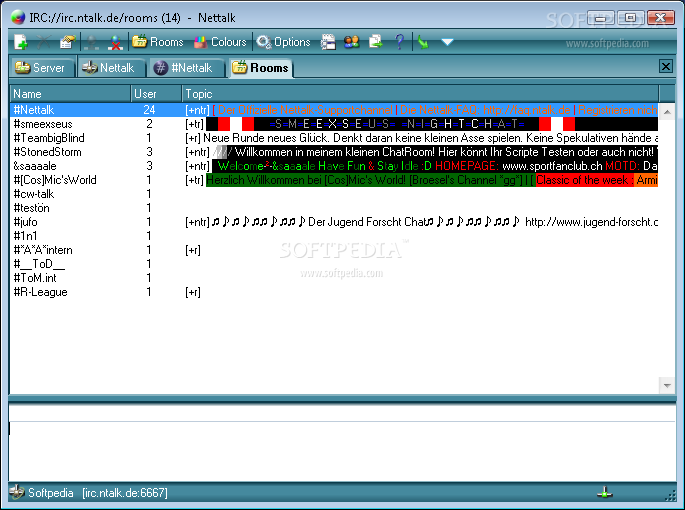Open the help question mark icon

tap(399, 42)
